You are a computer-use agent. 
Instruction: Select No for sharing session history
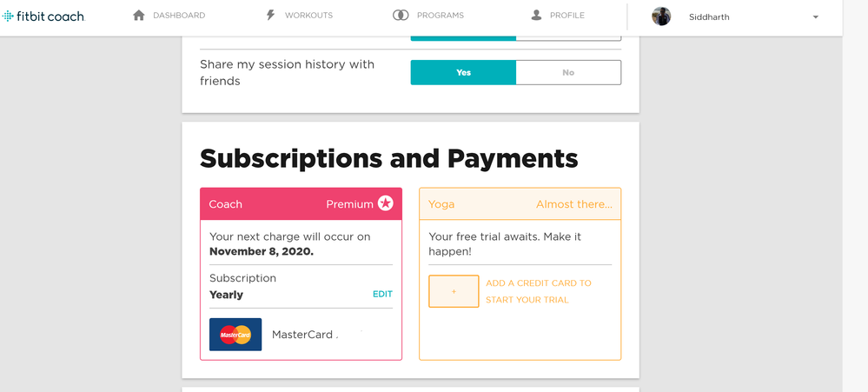coord(568,72)
